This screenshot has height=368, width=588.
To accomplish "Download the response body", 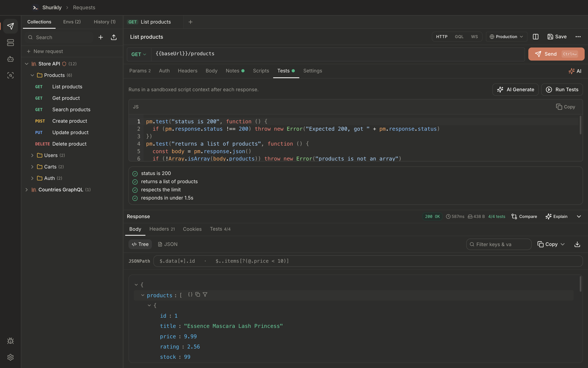I will click(x=577, y=244).
